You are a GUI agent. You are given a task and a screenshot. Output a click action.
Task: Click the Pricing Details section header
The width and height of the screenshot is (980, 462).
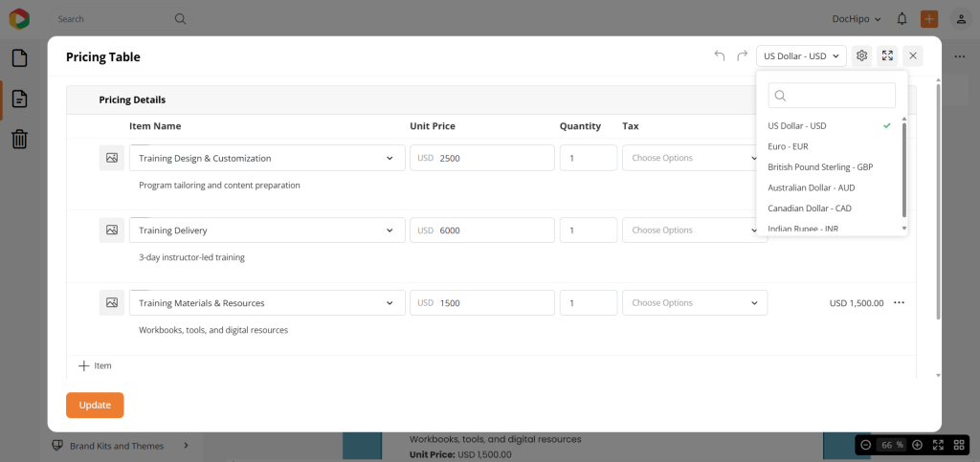[x=132, y=99]
